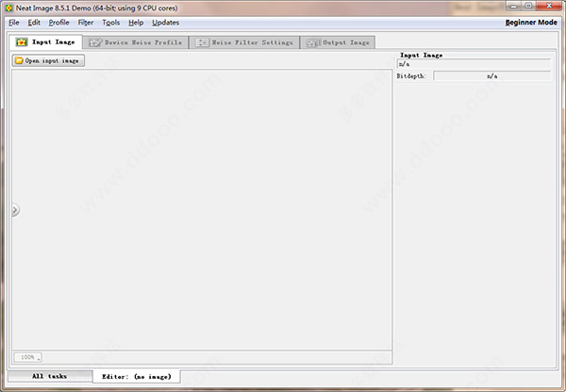566x392 pixels.
Task: Switch to the Input Image tab
Action: [x=45, y=42]
